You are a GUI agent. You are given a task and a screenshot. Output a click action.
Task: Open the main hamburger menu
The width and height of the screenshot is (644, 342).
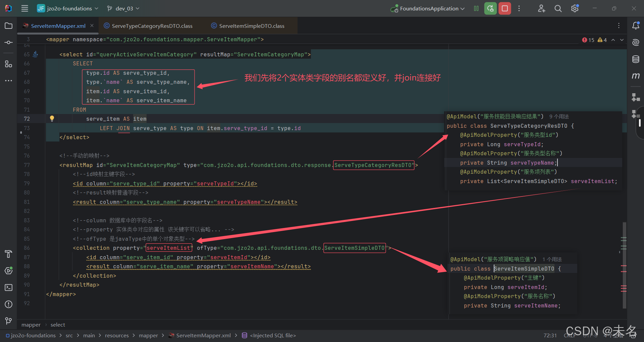tap(24, 8)
